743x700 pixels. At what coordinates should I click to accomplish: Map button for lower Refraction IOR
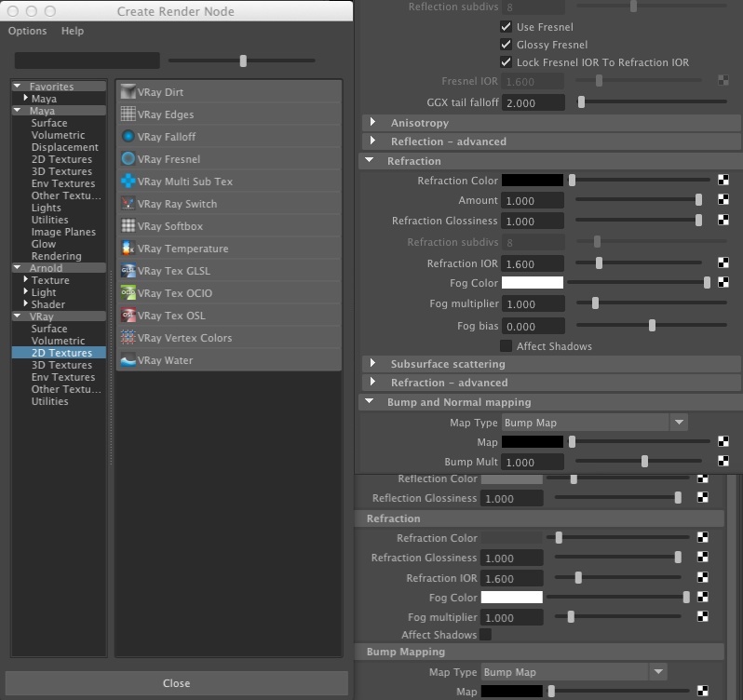tap(703, 577)
